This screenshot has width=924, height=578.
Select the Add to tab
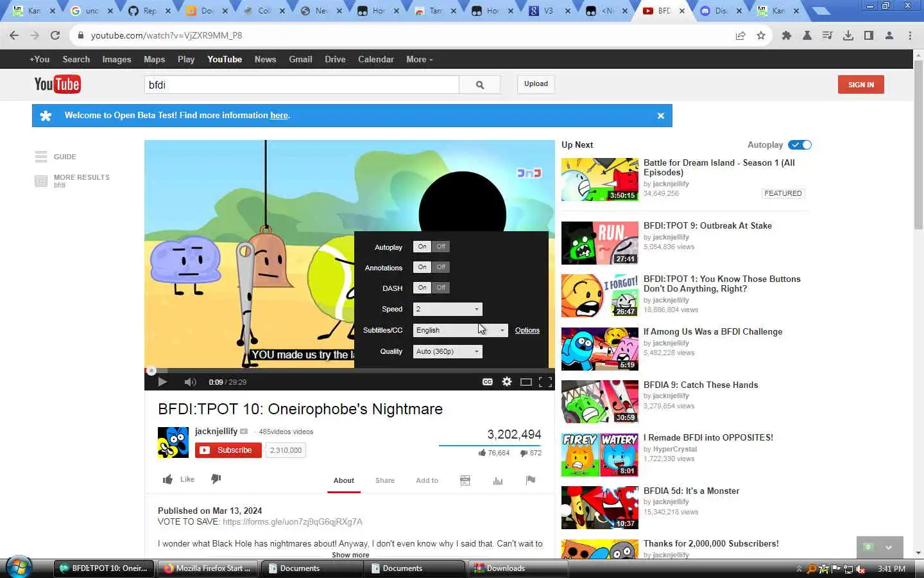pos(427,480)
